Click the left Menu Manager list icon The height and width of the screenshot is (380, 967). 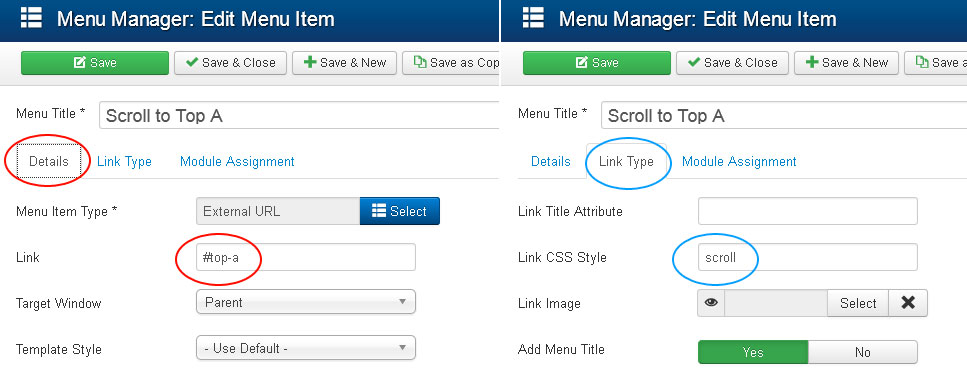[31, 18]
